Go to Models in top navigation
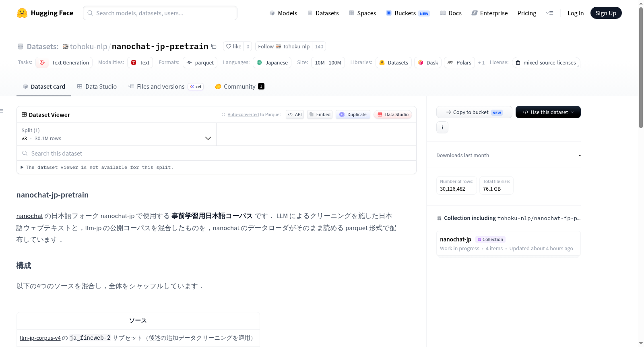The image size is (644, 347). tap(283, 13)
